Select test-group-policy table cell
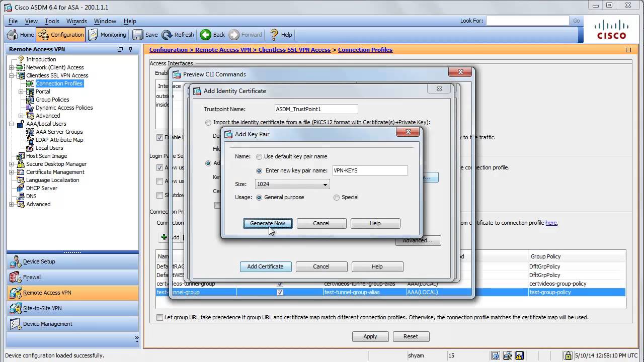Viewport: 644px width, 362px height. (577, 292)
